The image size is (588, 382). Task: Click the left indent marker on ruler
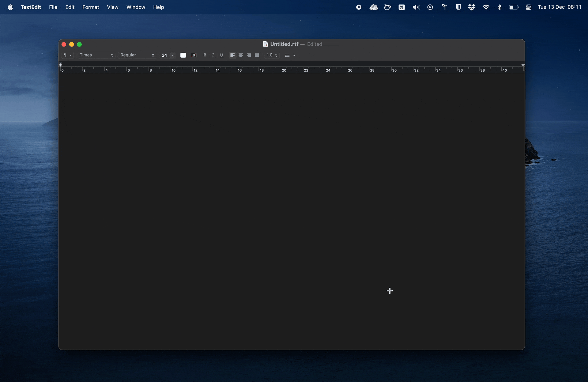click(60, 65)
